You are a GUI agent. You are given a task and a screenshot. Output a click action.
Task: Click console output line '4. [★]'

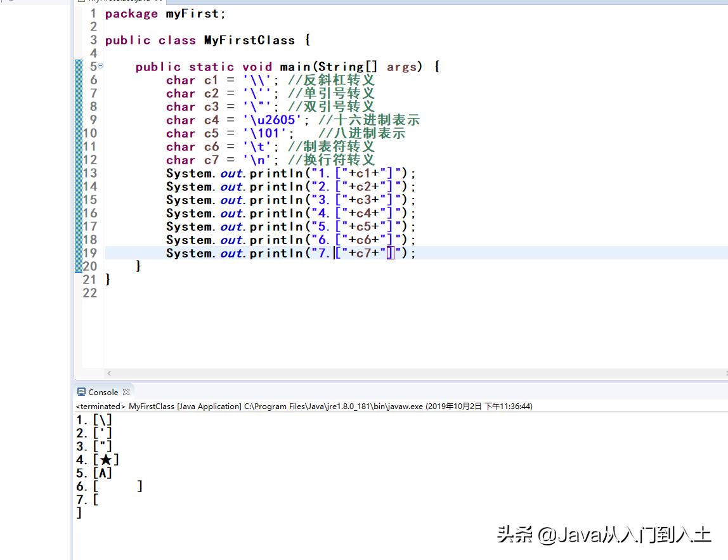point(98,460)
